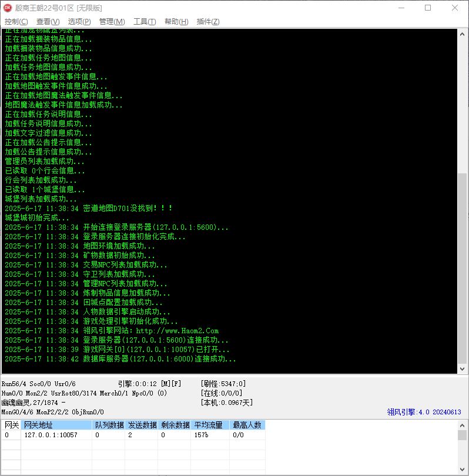Screen dimensions: 469x476
Task: Click gateway table scrollbar up arrow
Action: [x=462, y=425]
